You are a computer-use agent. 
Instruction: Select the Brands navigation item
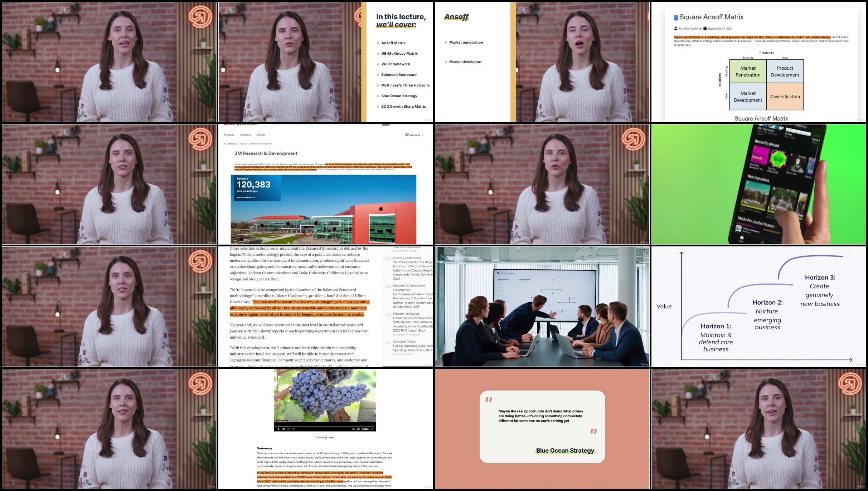(261, 135)
